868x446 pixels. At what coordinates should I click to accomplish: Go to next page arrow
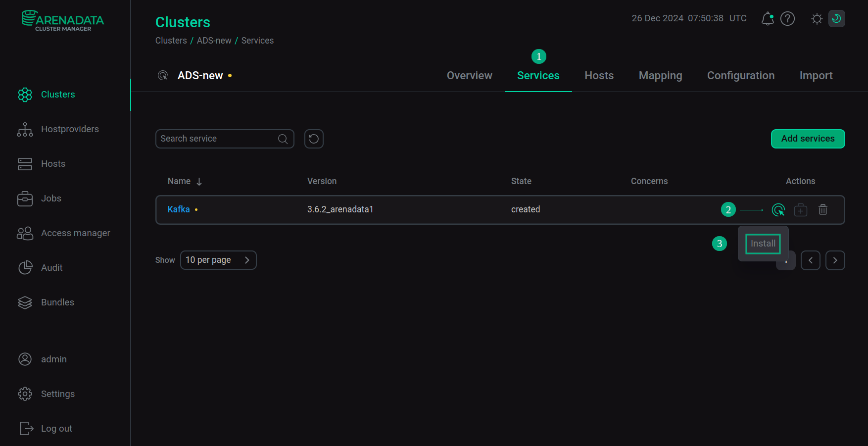coord(835,260)
